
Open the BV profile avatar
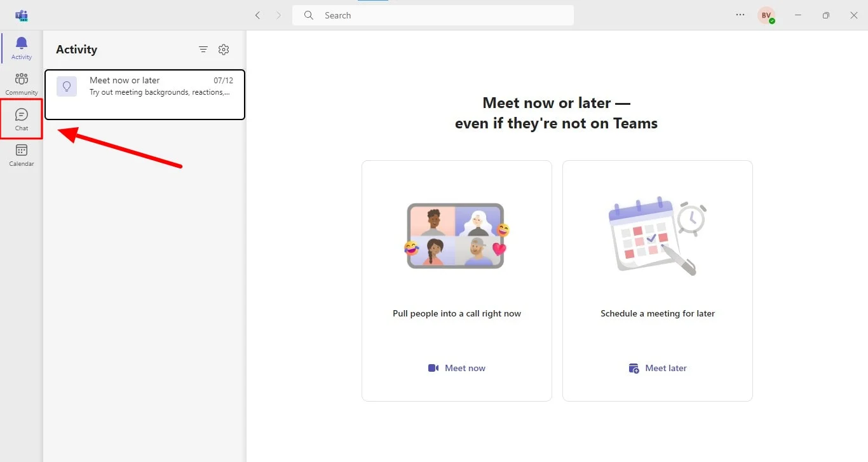tap(766, 15)
